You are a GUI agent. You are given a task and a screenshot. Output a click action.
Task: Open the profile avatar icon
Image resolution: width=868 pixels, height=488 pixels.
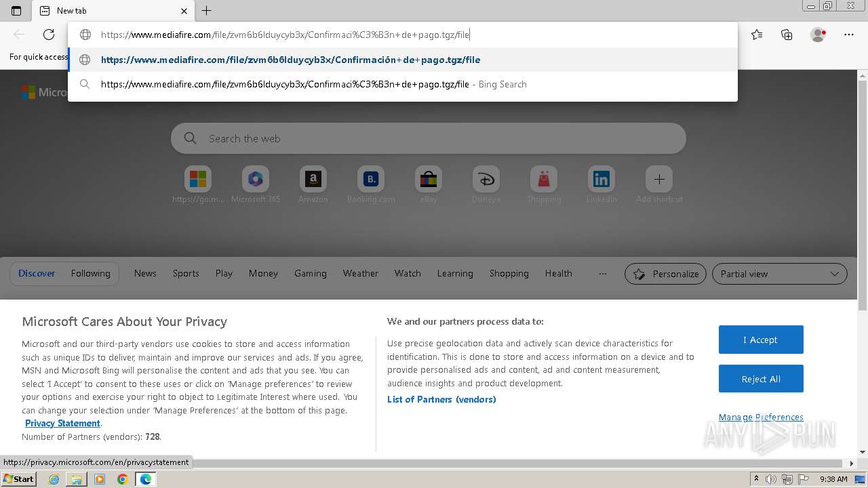tap(818, 35)
